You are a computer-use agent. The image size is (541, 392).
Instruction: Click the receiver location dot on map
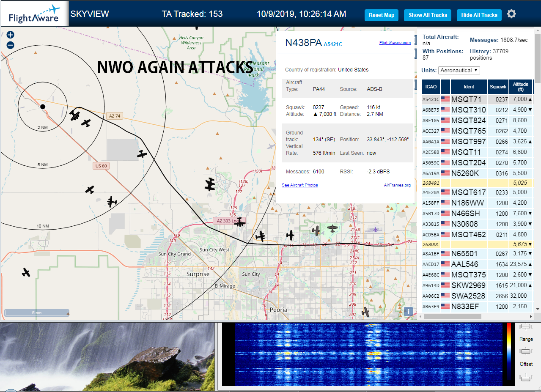coord(42,107)
